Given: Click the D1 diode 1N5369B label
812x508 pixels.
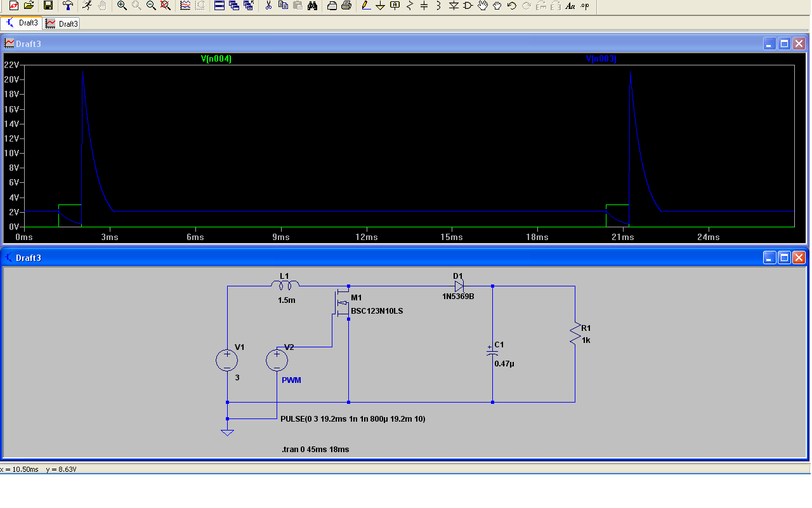Looking at the screenshot, I should (x=458, y=296).
